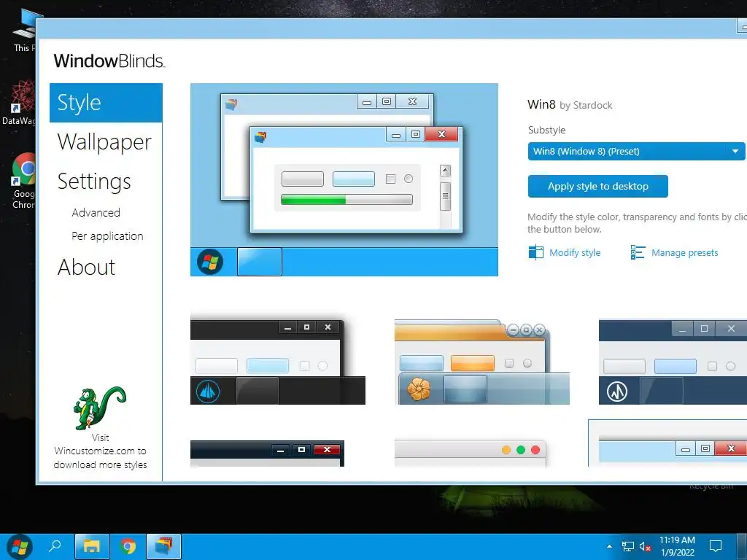This screenshot has height=560, width=747.
Task: Pick the Mac-like style with colored dots
Action: click(x=471, y=454)
